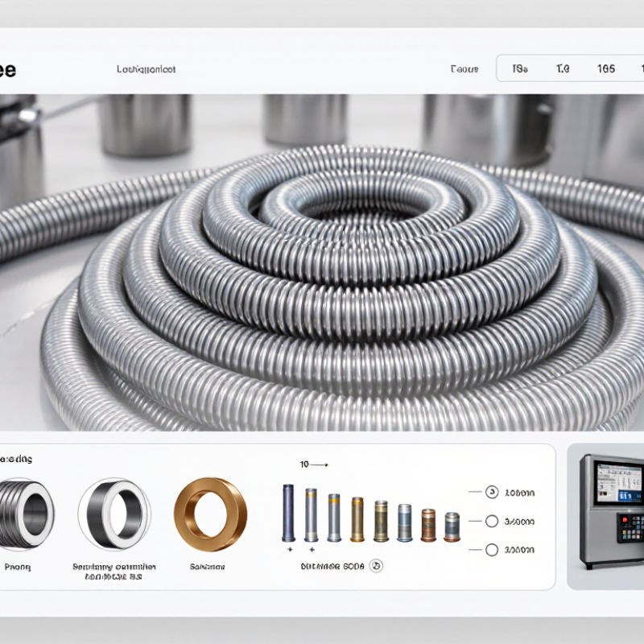This screenshot has width=644, height=644.
Task: Click the label of the top radio option
Action: tap(519, 493)
